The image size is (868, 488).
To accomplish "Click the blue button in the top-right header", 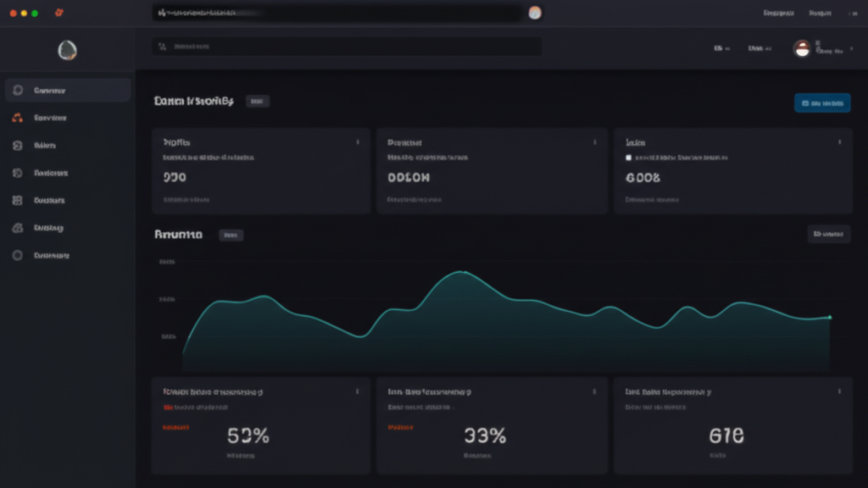I will point(821,103).
